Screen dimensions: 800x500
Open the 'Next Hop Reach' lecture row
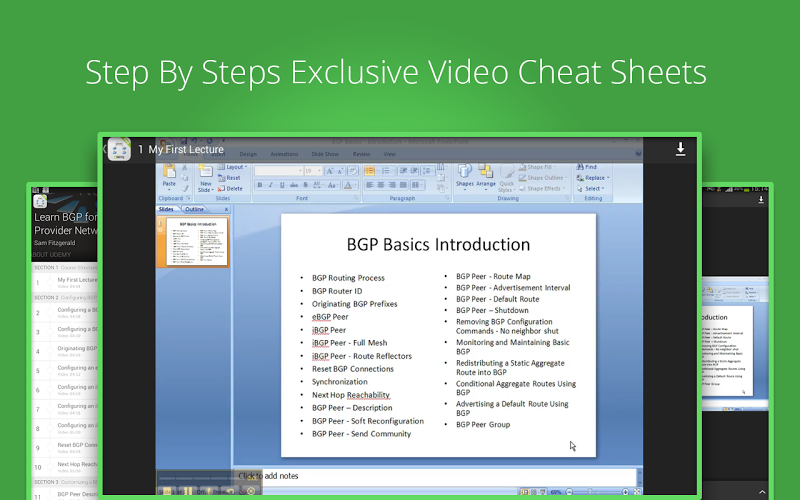pos(65,467)
